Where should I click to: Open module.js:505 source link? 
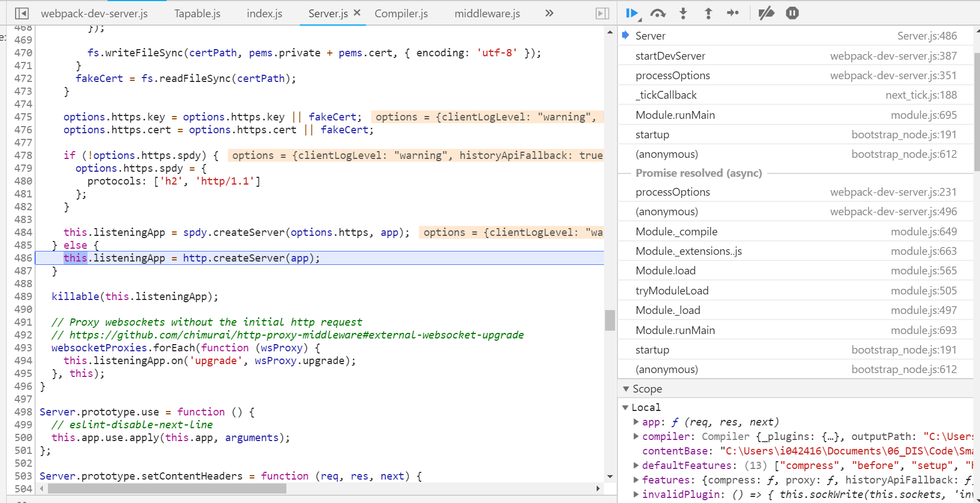924,291
